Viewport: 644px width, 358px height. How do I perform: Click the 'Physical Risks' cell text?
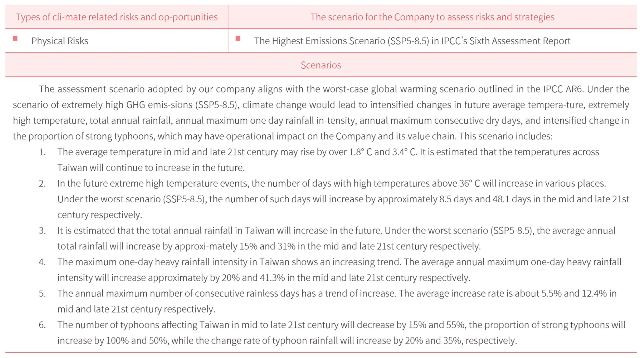point(60,41)
